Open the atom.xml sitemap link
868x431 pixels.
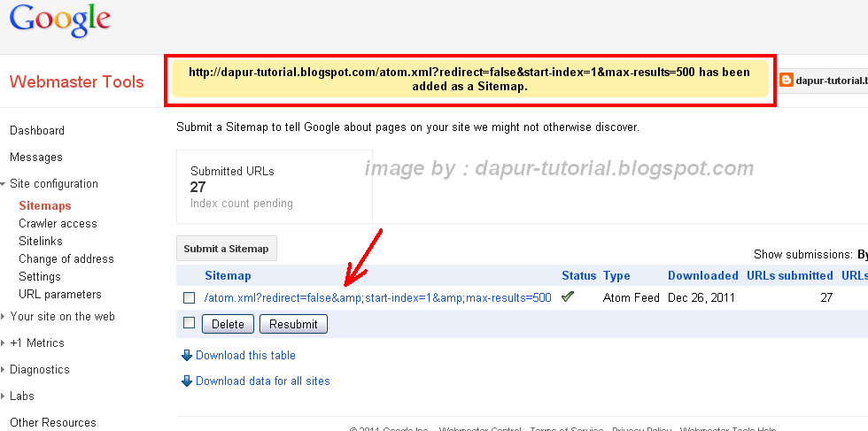[377, 297]
